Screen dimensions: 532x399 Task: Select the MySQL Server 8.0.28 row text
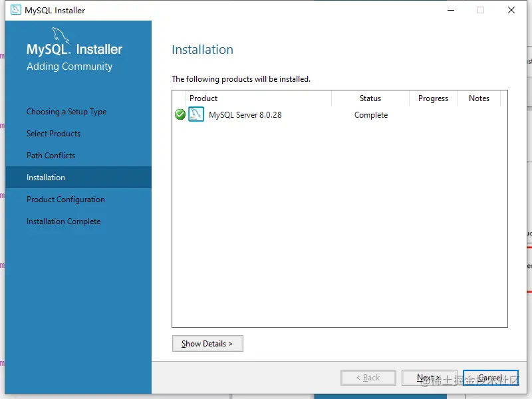(245, 115)
